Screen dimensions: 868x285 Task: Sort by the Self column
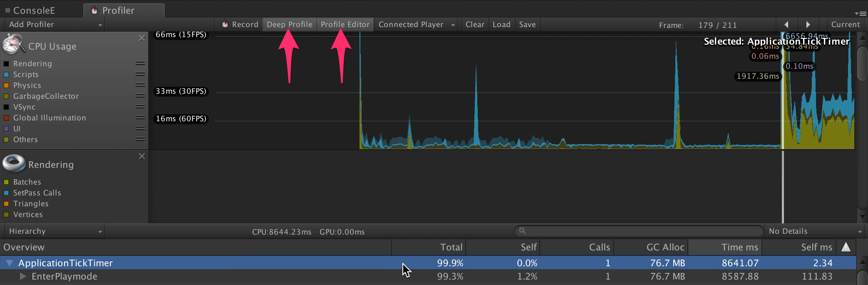click(503, 247)
